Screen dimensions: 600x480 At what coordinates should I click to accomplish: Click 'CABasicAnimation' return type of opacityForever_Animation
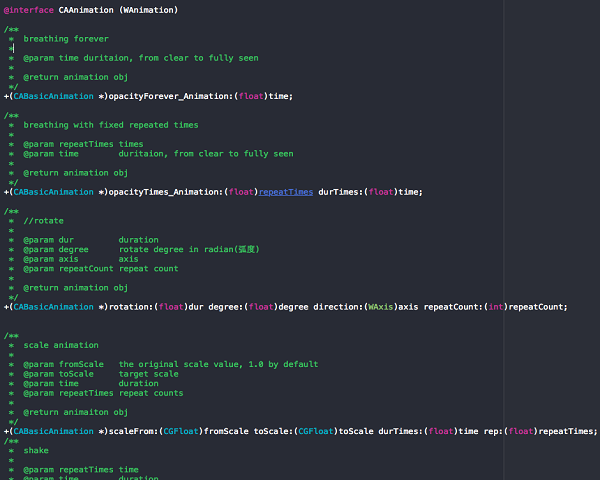coord(54,96)
